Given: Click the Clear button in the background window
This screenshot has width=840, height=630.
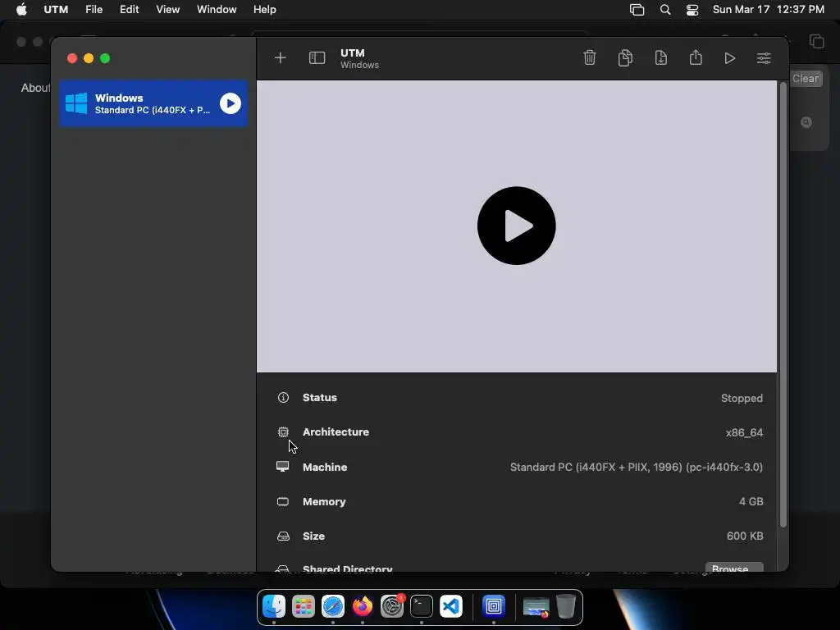Looking at the screenshot, I should [806, 78].
